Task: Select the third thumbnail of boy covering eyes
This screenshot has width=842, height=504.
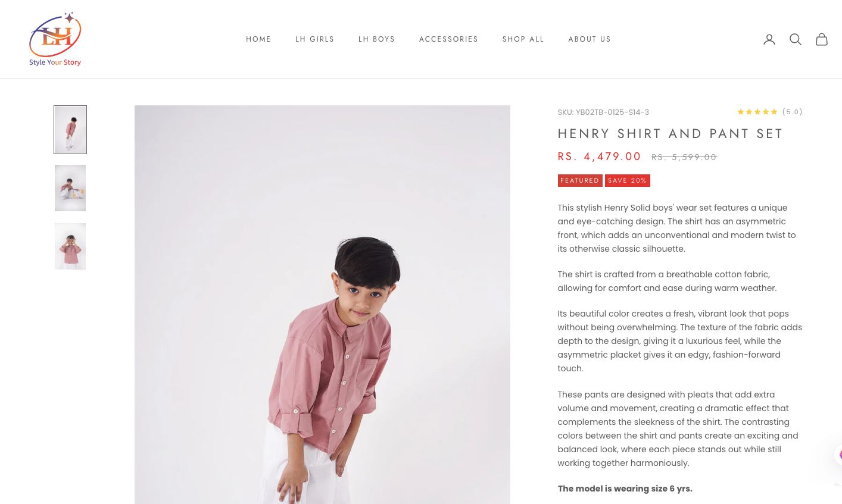Action: pyautogui.click(x=70, y=246)
